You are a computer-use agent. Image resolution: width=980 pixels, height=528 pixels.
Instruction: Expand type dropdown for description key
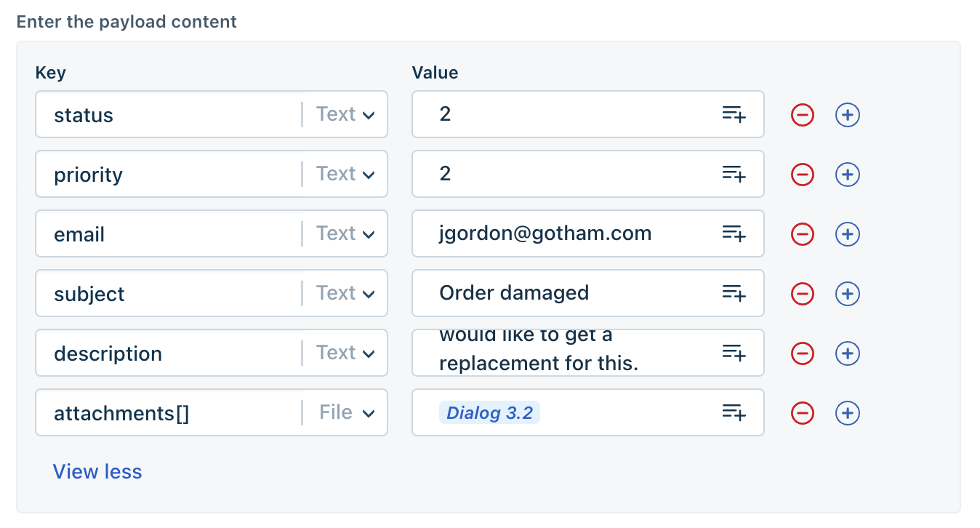pos(345,353)
